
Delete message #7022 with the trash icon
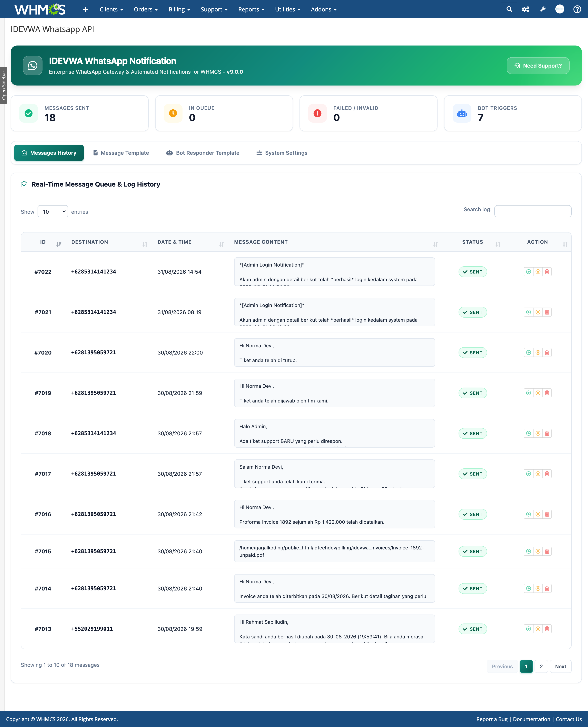coord(547,272)
